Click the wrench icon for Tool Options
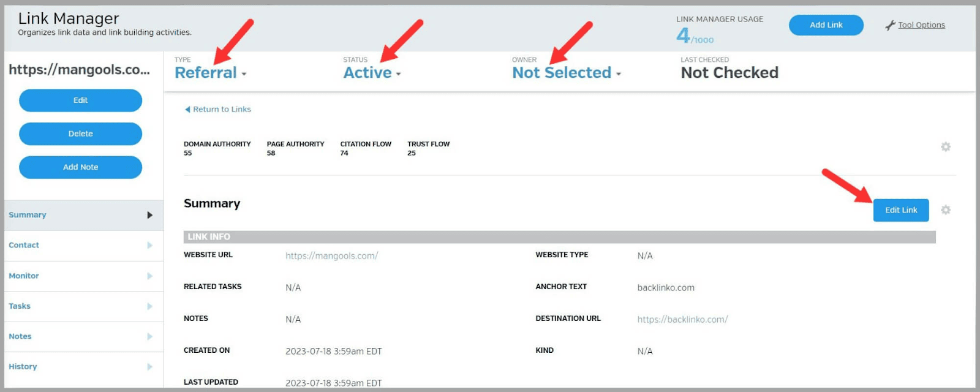The width and height of the screenshot is (980, 392). (x=890, y=25)
